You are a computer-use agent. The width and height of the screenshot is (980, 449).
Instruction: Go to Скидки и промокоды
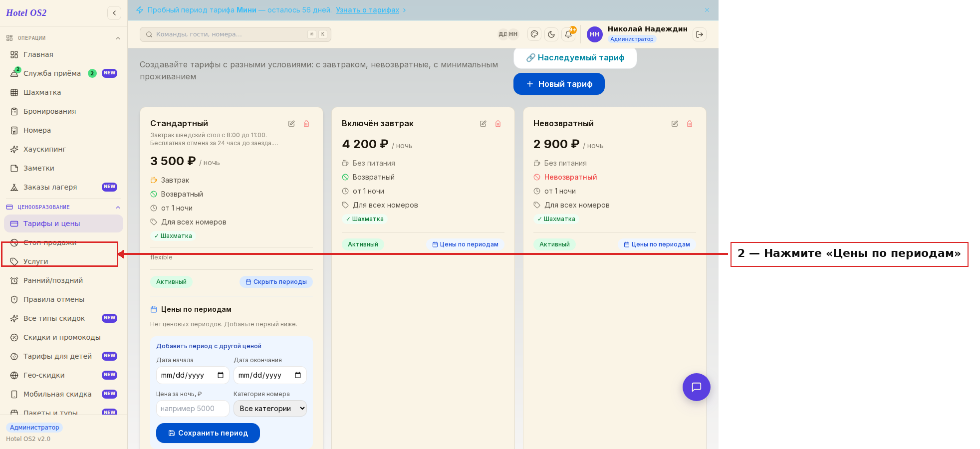point(63,337)
